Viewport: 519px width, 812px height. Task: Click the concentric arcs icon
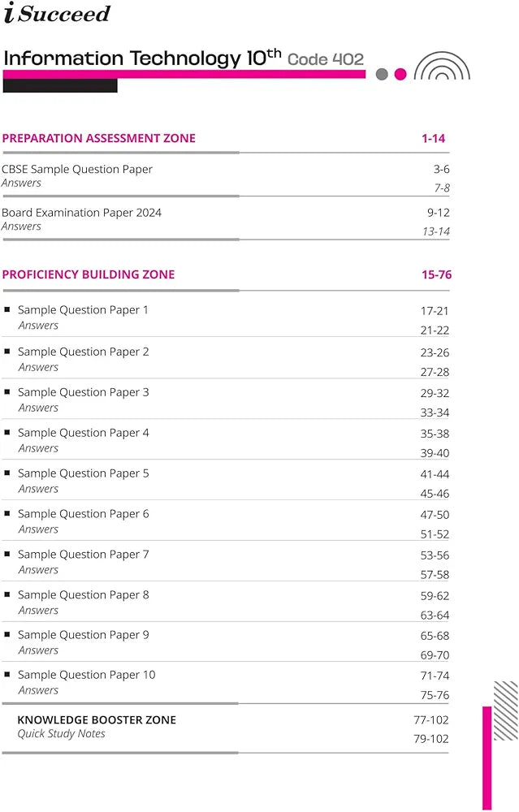(442, 67)
